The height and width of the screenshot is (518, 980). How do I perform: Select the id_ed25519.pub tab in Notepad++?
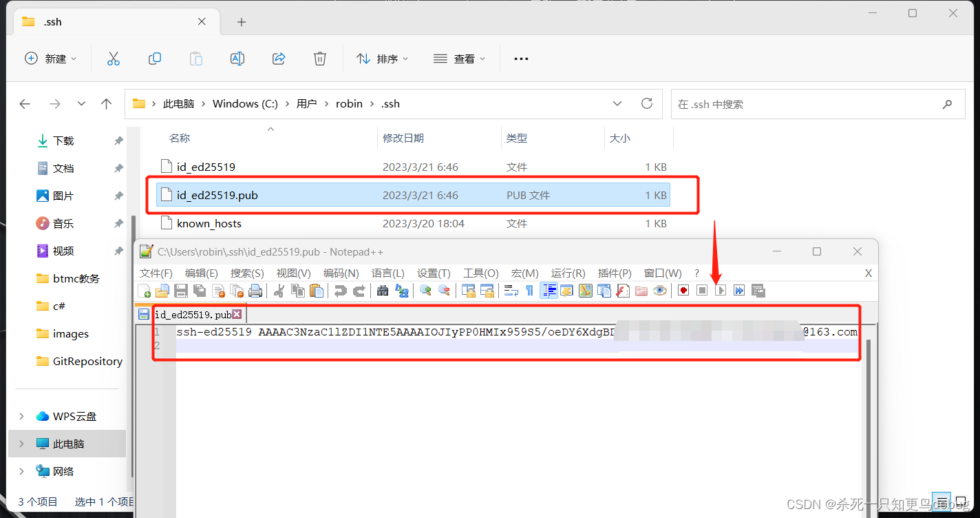coord(192,314)
